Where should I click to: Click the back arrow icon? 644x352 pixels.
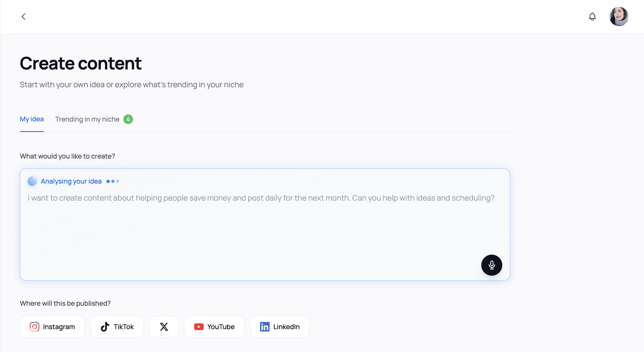24,16
